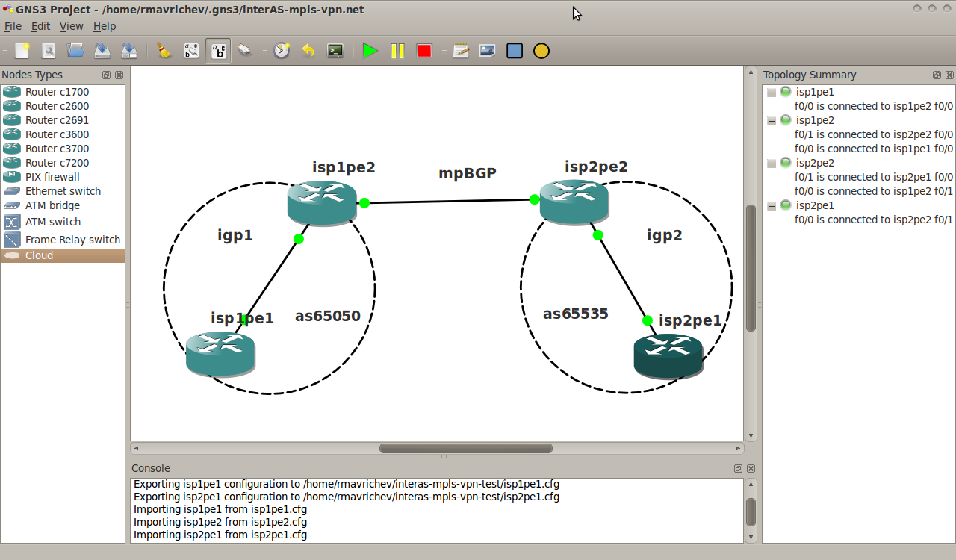The image size is (956, 560).
Task: Click the canvas horizontal scrollbar thumb
Action: tap(466, 449)
